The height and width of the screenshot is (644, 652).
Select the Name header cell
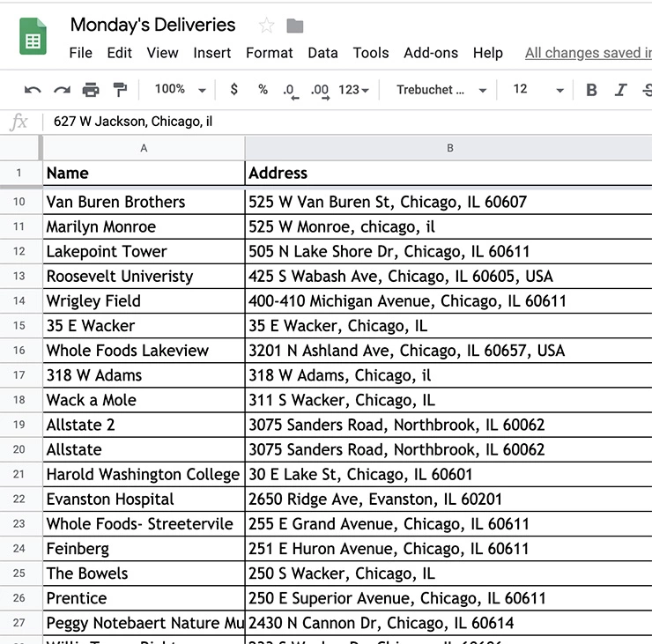pos(144,173)
